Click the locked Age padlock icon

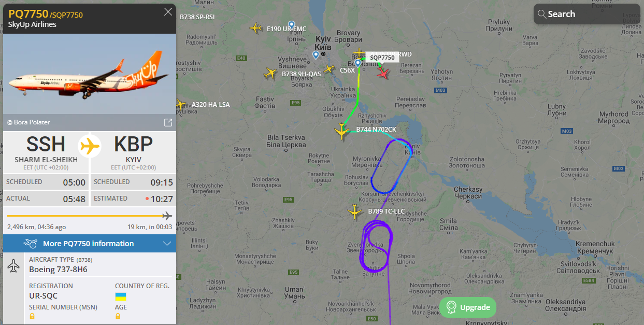tap(118, 316)
